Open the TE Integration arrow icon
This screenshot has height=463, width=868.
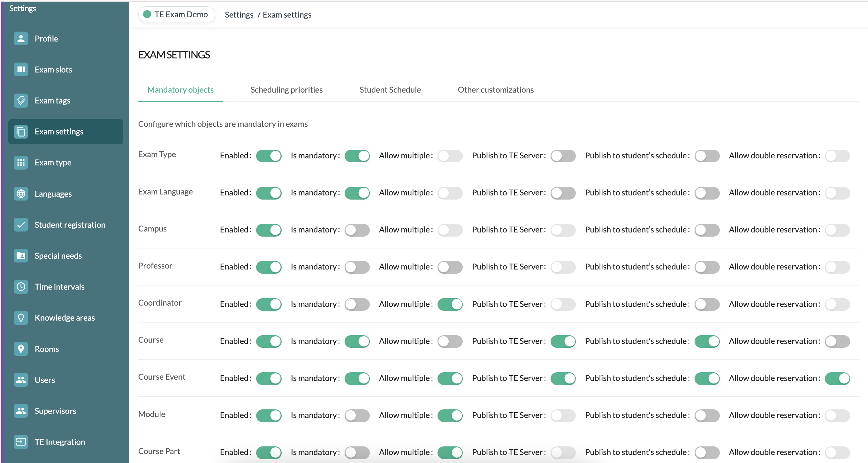click(x=21, y=442)
